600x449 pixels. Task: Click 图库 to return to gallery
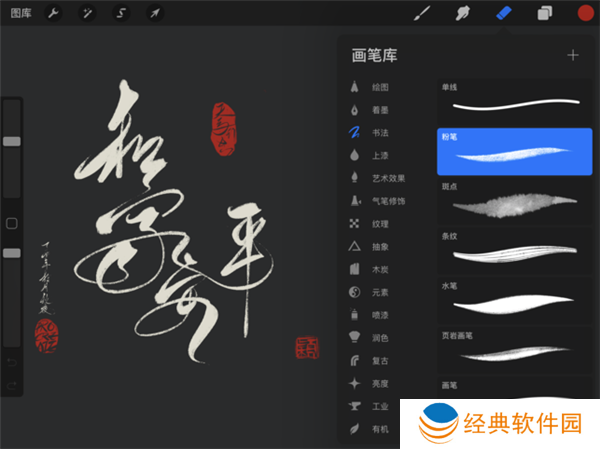(x=20, y=14)
